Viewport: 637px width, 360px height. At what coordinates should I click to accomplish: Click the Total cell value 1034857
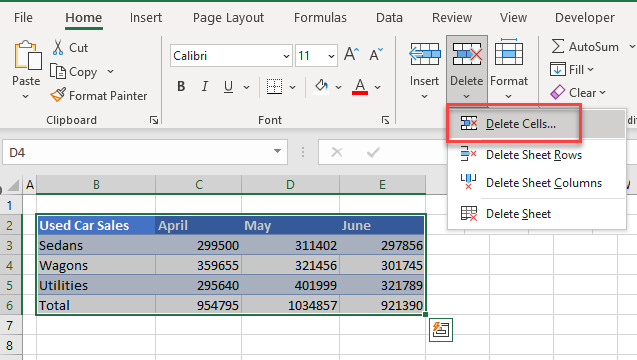click(x=290, y=305)
